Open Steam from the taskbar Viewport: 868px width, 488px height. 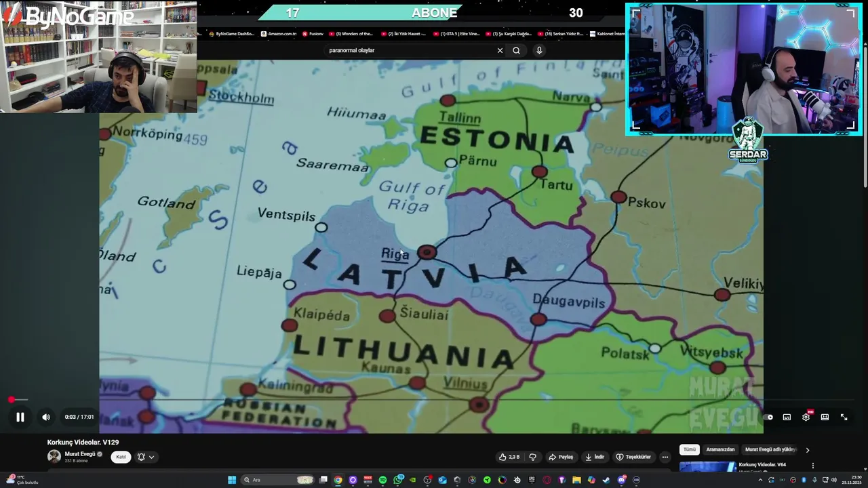pyautogui.click(x=606, y=480)
